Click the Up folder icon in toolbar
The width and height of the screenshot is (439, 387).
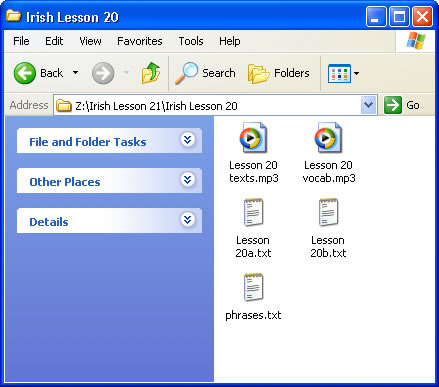tap(151, 73)
